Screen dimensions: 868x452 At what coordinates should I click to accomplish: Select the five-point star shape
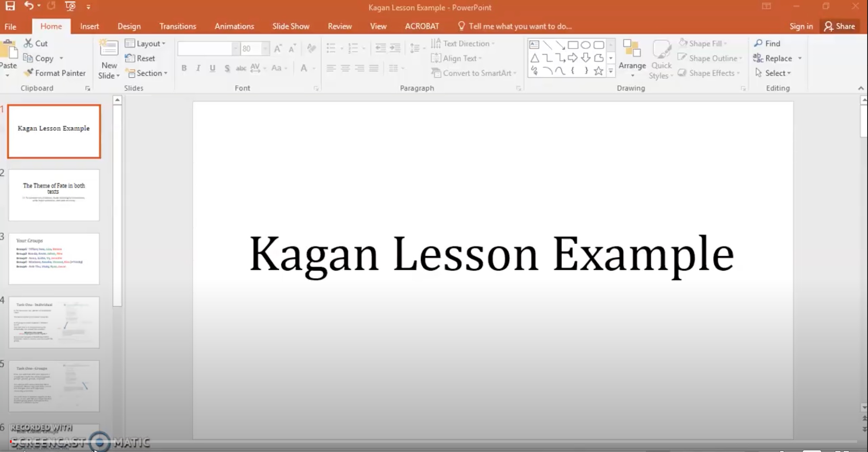pos(598,71)
